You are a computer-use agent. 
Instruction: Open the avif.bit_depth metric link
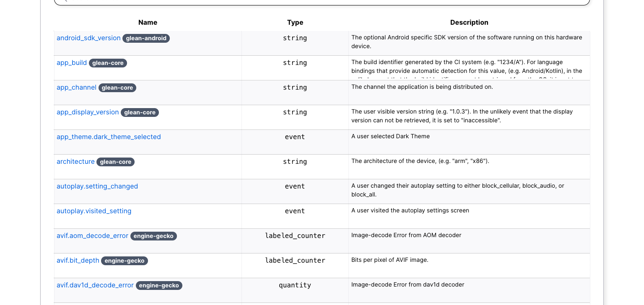coord(78,260)
